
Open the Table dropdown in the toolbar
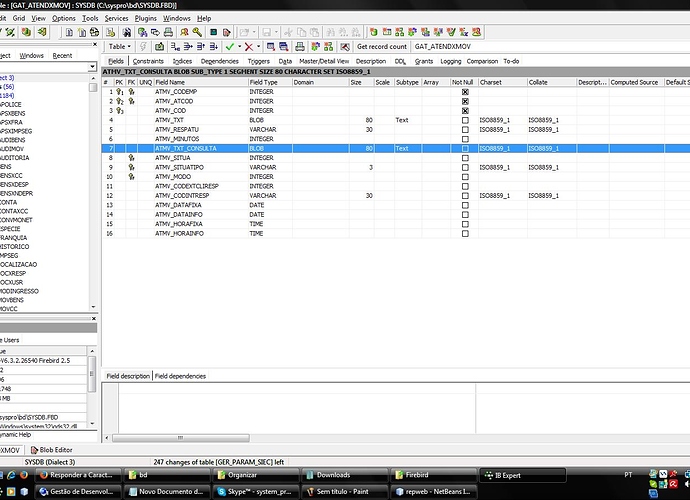pyautogui.click(x=119, y=46)
